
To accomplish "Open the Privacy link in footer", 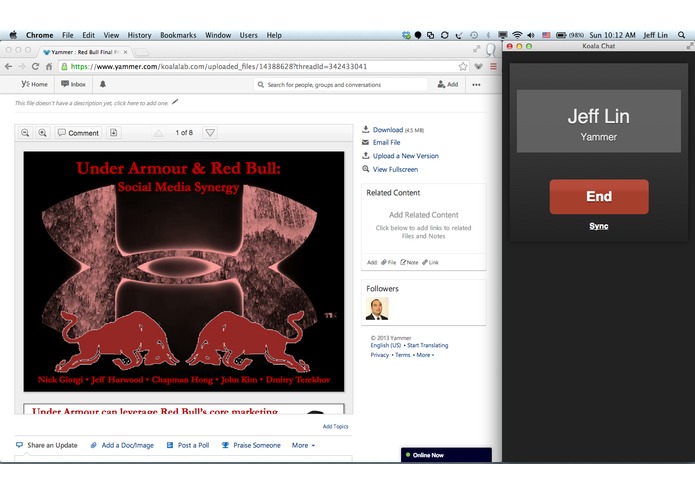I will point(380,355).
